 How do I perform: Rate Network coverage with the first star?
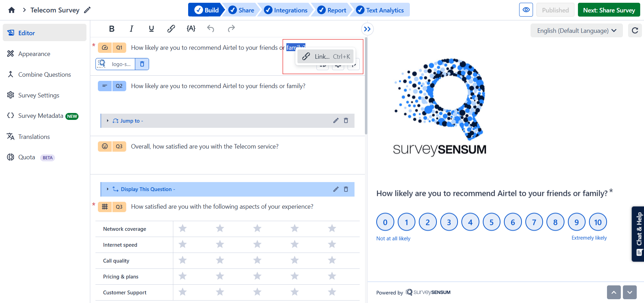[183, 229]
